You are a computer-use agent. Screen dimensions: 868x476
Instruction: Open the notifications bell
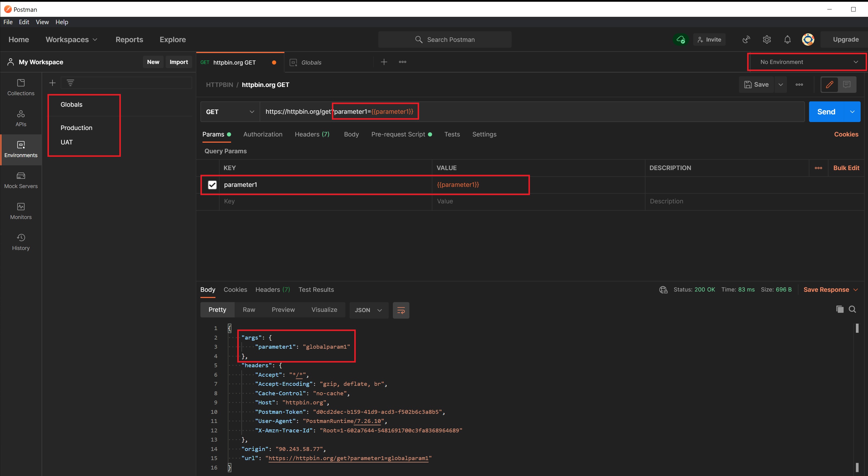pos(787,39)
